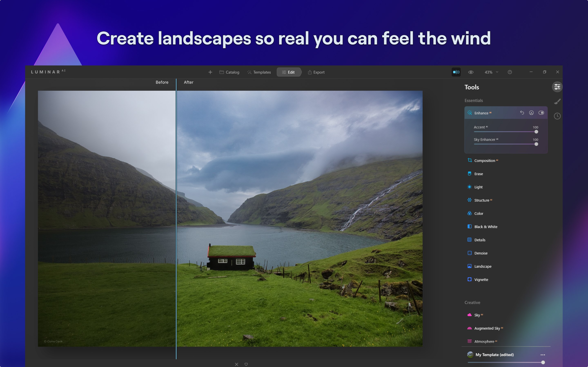
Task: Toggle the before/after compare view button
Action: (456, 72)
